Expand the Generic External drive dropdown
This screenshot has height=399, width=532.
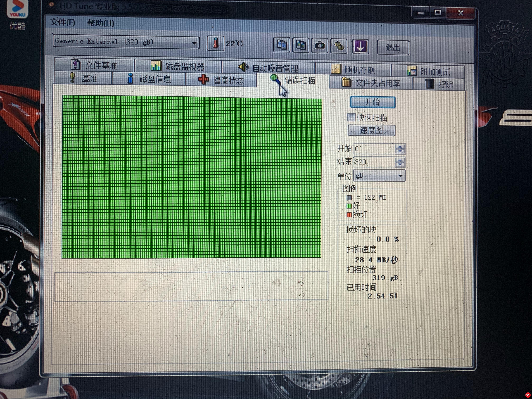(x=194, y=43)
